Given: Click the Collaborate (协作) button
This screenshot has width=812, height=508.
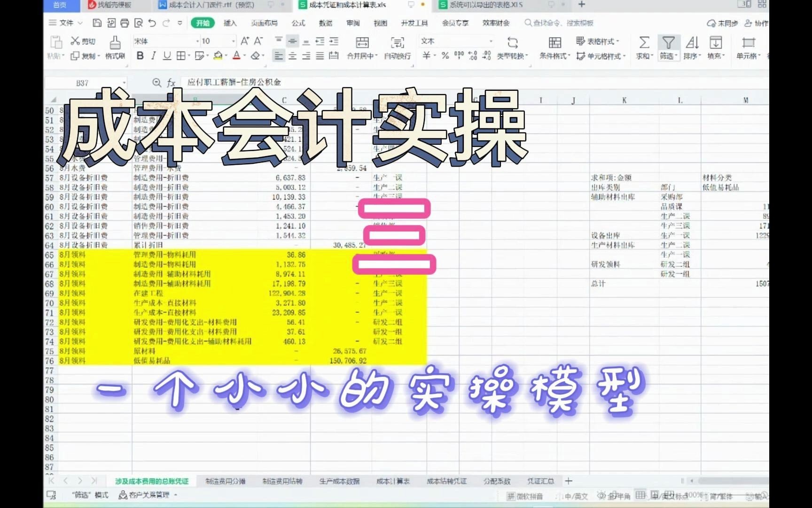Looking at the screenshot, I should (x=756, y=23).
